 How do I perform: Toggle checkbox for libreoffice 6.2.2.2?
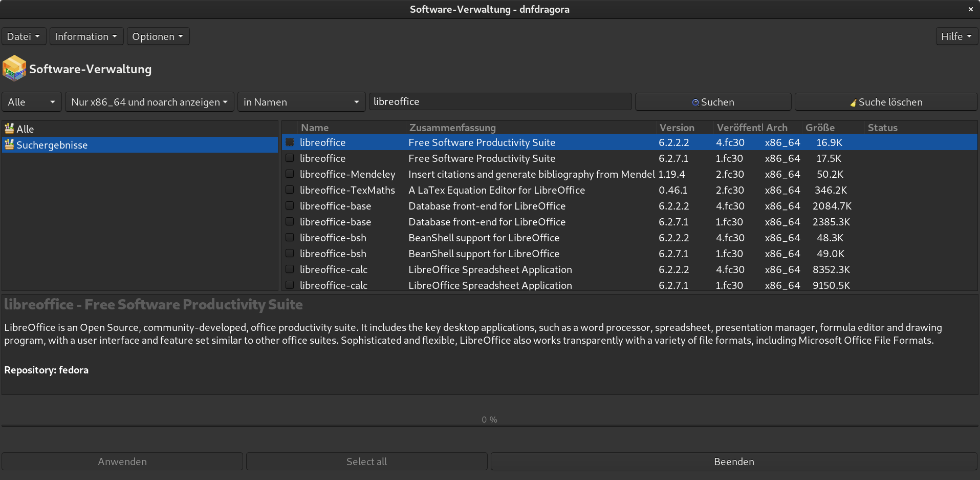pos(290,142)
